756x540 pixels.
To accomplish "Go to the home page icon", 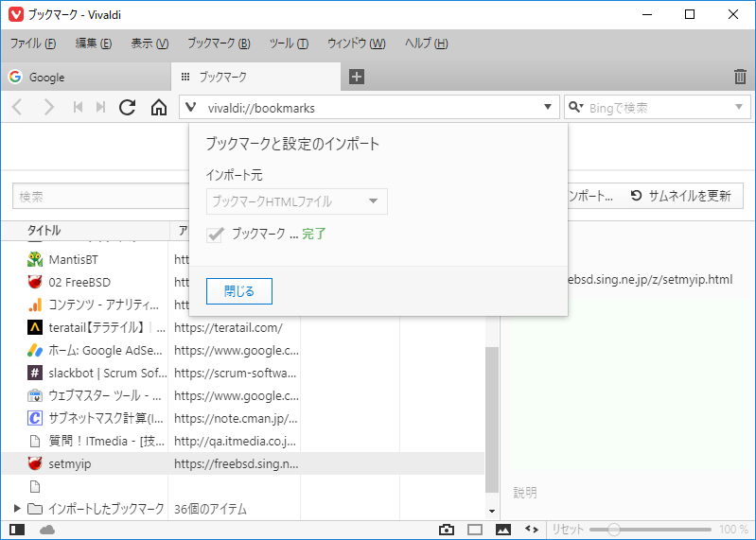I will (159, 107).
